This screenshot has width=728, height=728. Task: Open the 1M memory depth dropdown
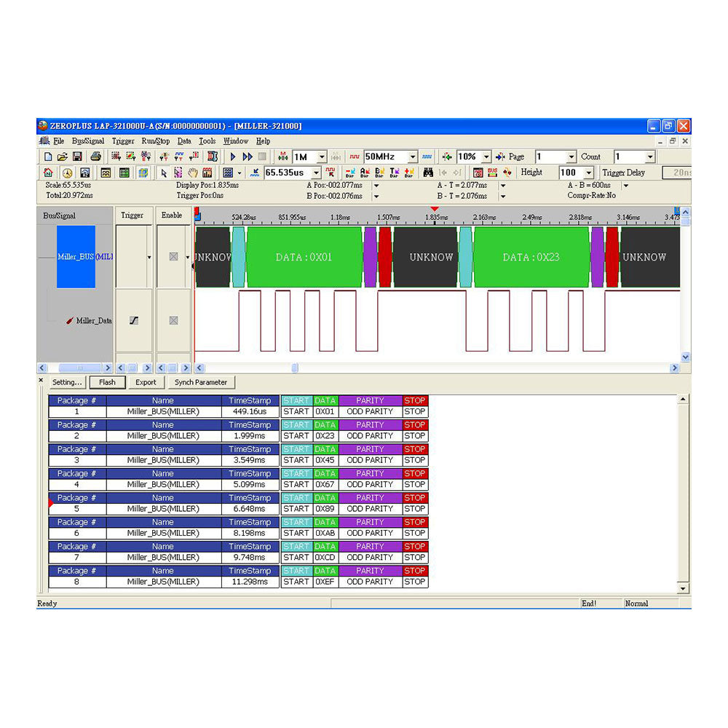pos(322,157)
